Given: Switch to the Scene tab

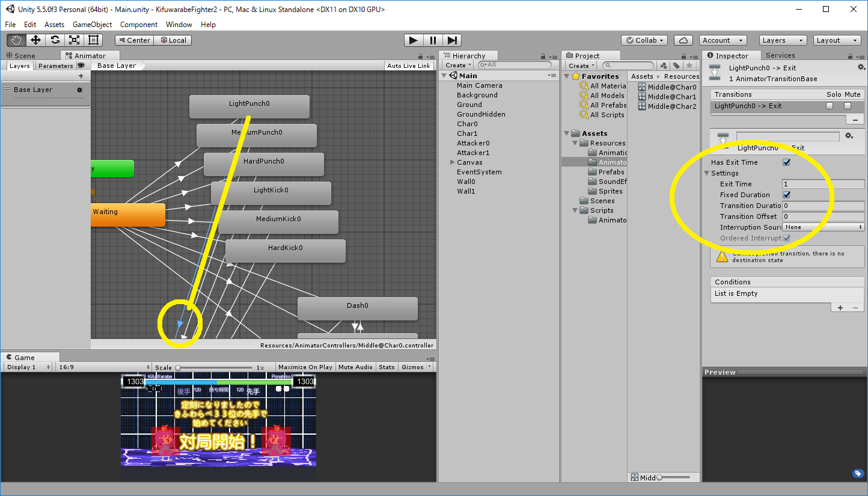Looking at the screenshot, I should [x=20, y=55].
